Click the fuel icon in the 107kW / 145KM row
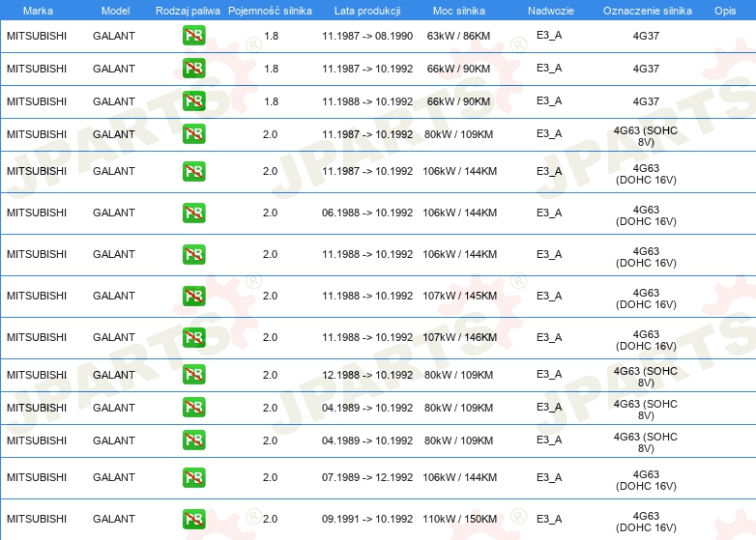 pyautogui.click(x=193, y=296)
